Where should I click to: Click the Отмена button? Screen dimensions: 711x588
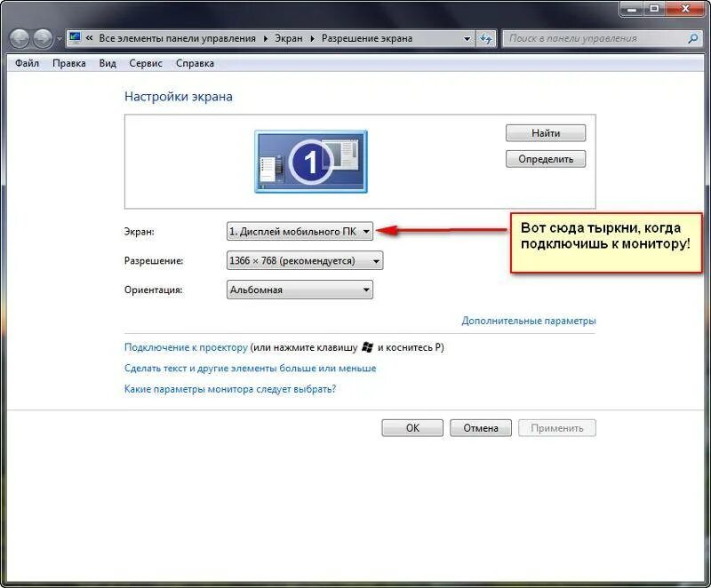481,428
